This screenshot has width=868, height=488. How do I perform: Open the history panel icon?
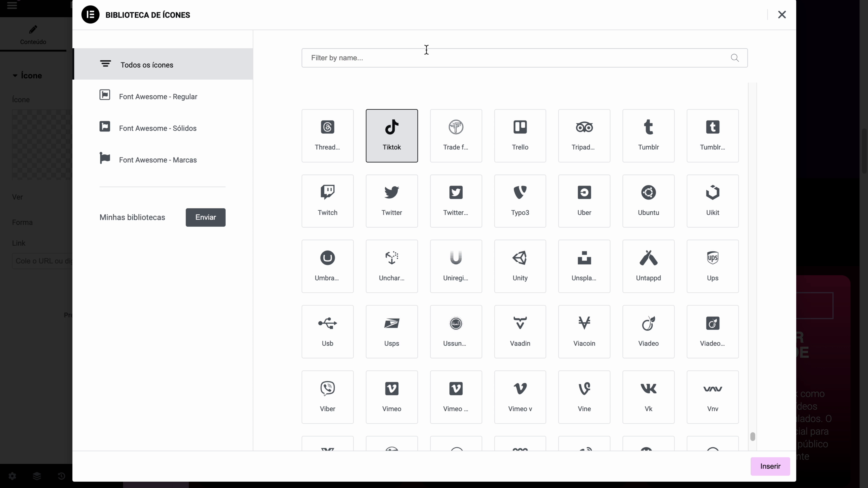(x=61, y=476)
